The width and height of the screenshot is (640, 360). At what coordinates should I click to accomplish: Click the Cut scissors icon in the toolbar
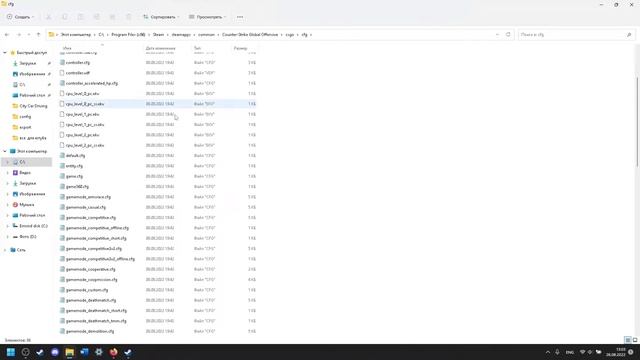(48, 17)
